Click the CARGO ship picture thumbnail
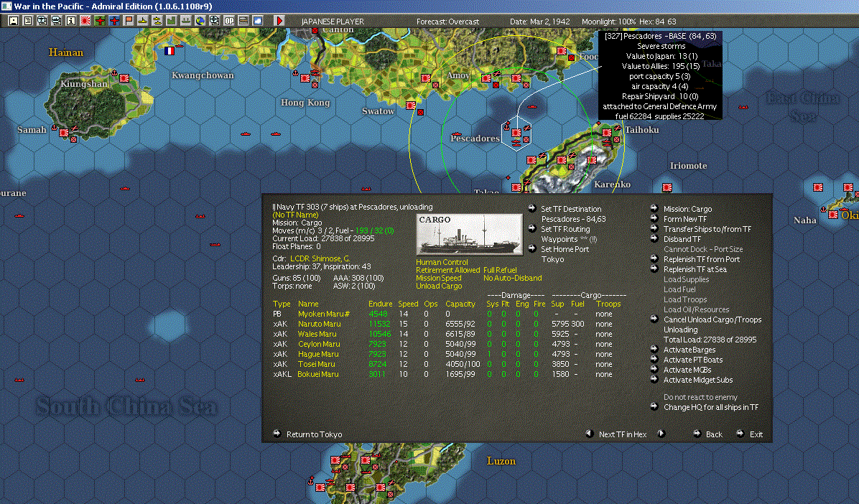Image resolution: width=859 pixels, height=504 pixels. (469, 235)
